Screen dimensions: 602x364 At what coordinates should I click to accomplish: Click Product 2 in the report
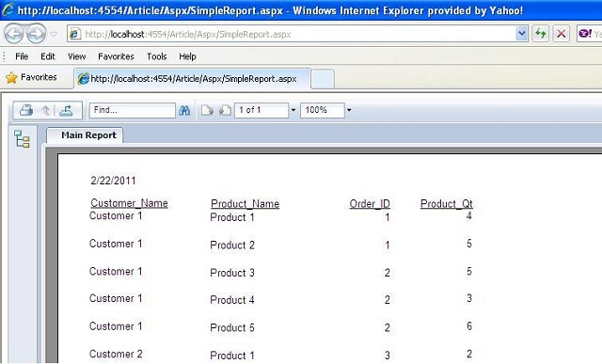click(x=232, y=245)
